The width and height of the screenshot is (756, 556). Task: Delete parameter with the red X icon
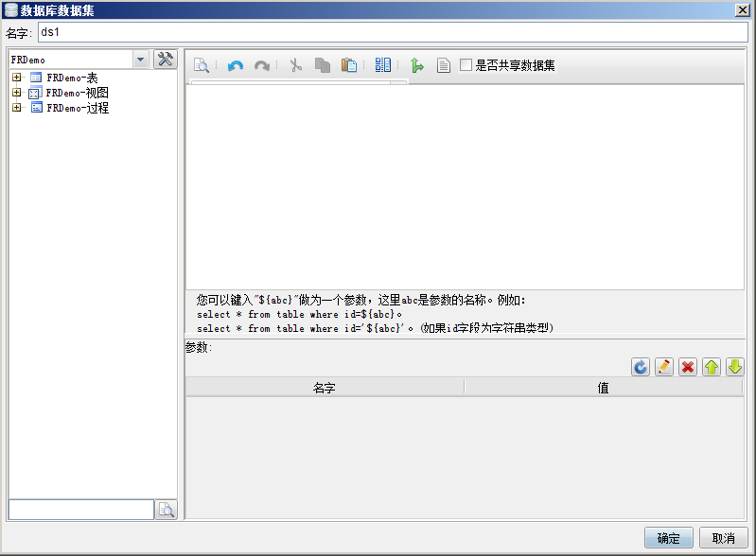coord(688,367)
